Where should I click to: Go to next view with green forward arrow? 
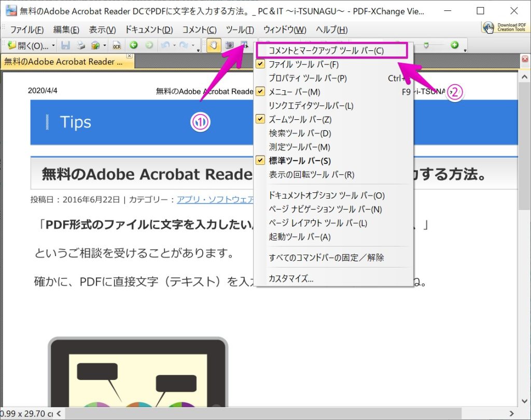point(149,45)
